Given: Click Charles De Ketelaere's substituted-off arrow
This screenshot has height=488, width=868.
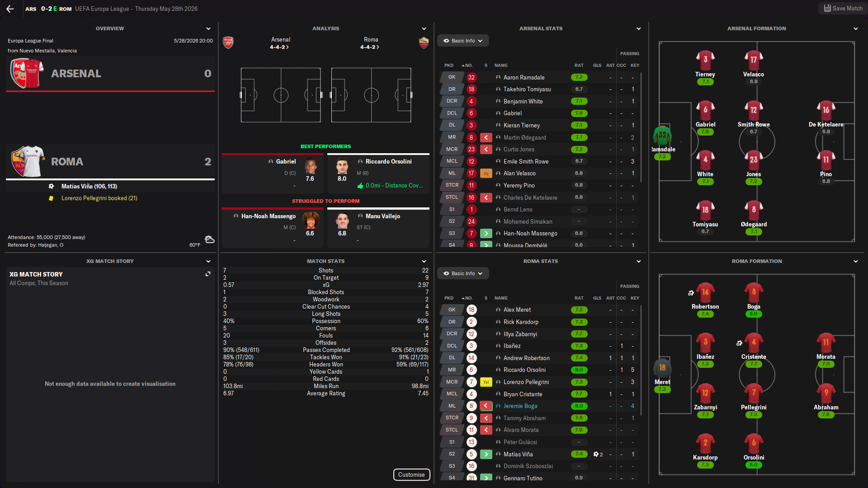Looking at the screenshot, I should point(486,197).
